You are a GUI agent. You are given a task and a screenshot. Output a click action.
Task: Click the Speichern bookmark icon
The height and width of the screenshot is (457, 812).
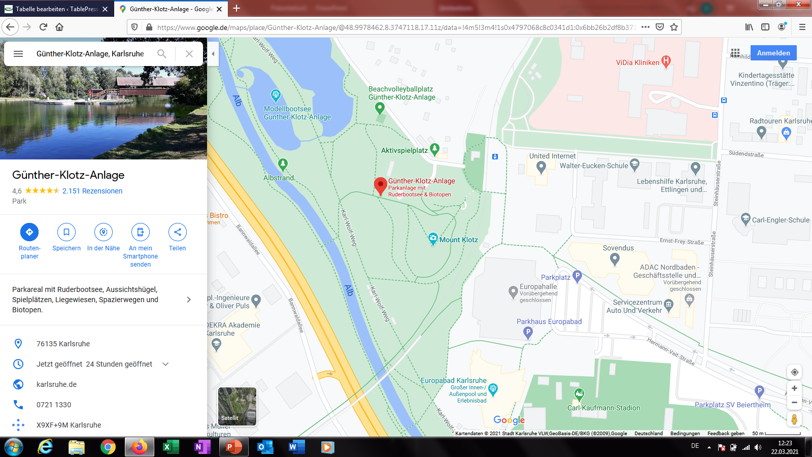pos(66,232)
